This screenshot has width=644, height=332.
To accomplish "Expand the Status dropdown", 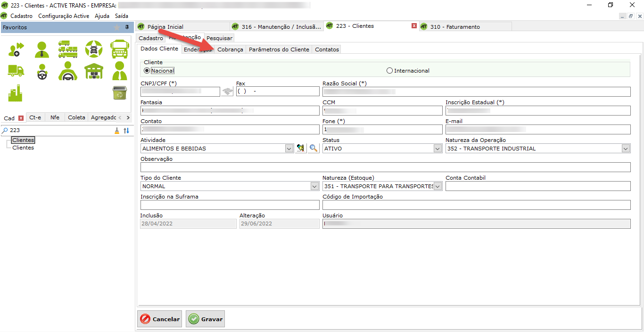I will pos(438,149).
